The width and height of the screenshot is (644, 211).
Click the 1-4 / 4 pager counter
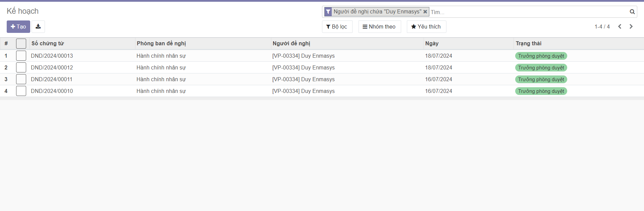pyautogui.click(x=602, y=27)
